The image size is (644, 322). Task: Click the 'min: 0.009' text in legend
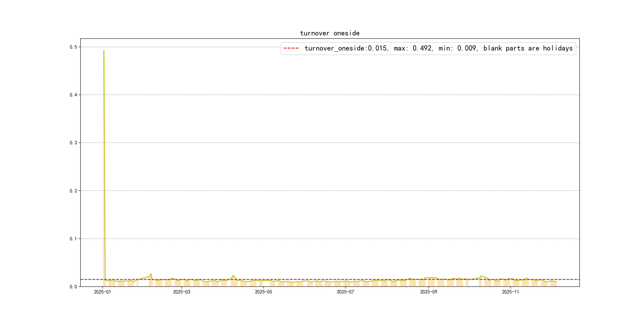[x=458, y=48]
